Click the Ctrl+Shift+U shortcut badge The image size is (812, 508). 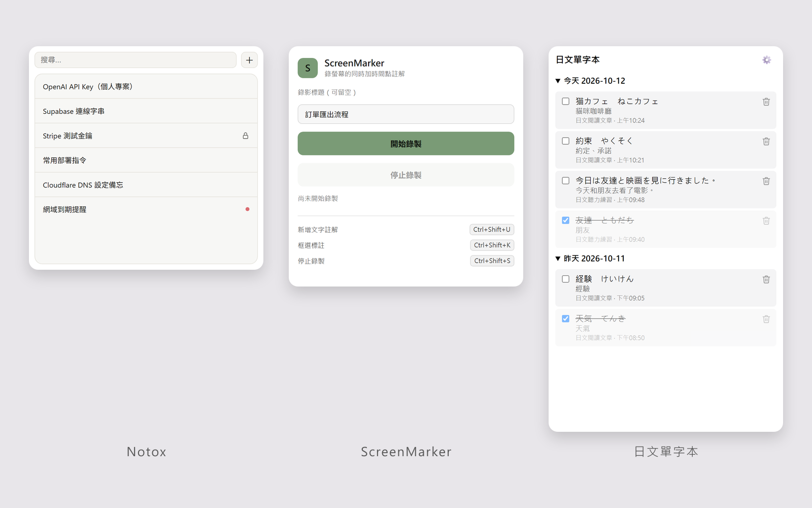[492, 230]
